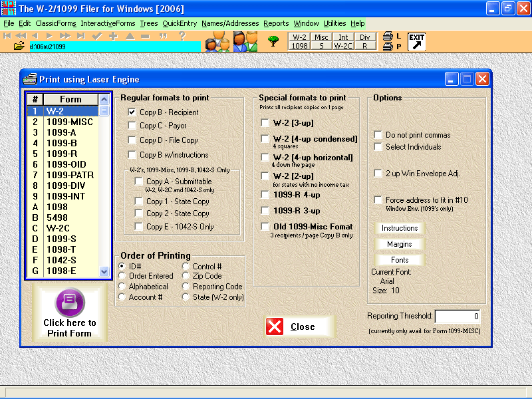Go to first record navigation arrow
The width and height of the screenshot is (532, 399).
coord(7,36)
